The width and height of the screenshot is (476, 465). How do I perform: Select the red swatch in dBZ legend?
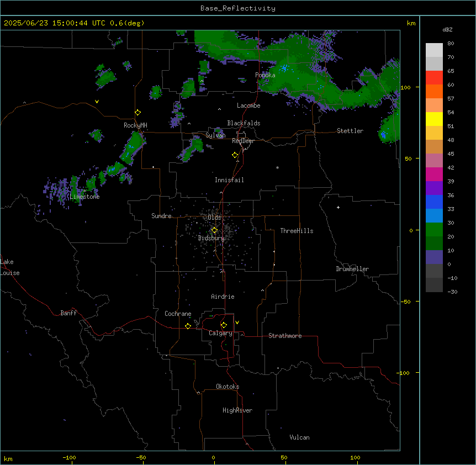click(x=434, y=77)
